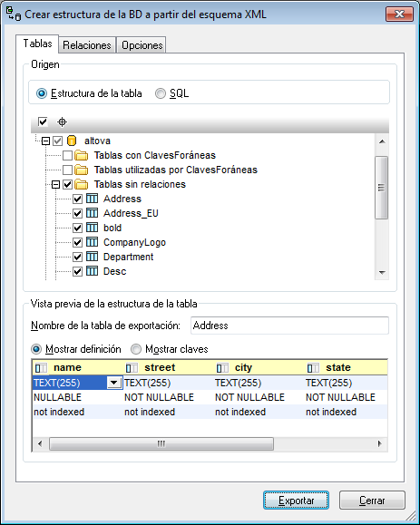Click the state column header icon
Viewport: 420px width, 525px height.
pyautogui.click(x=313, y=368)
